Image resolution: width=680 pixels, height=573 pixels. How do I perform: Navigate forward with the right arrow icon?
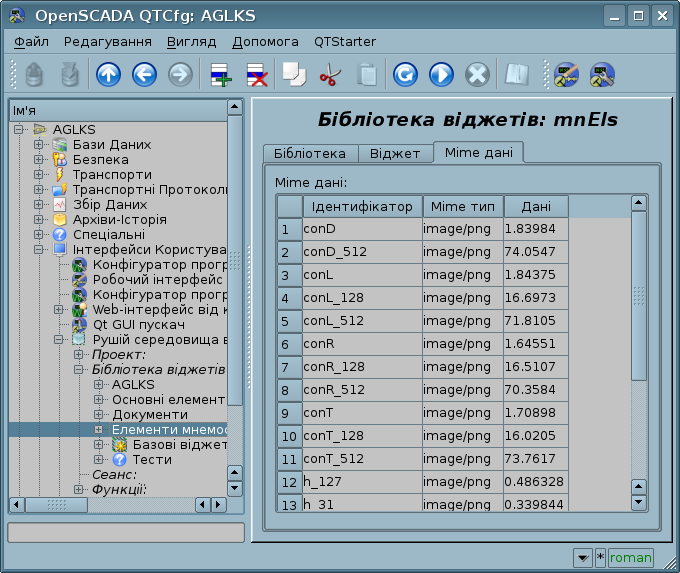[x=180, y=75]
